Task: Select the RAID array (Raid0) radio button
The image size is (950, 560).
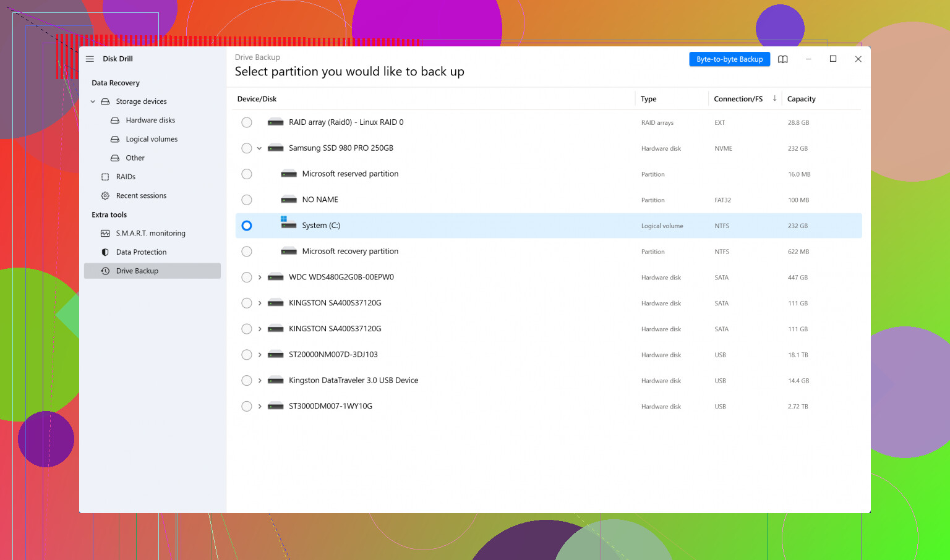Action: (247, 122)
